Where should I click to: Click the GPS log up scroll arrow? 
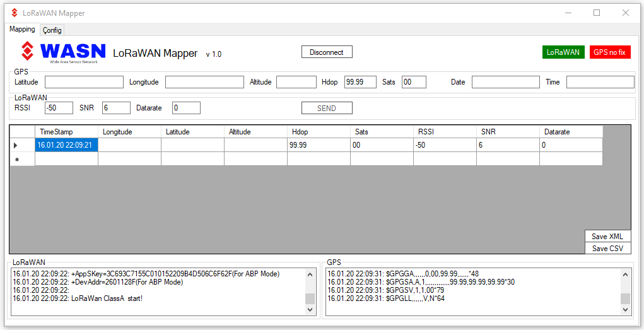[625, 274]
